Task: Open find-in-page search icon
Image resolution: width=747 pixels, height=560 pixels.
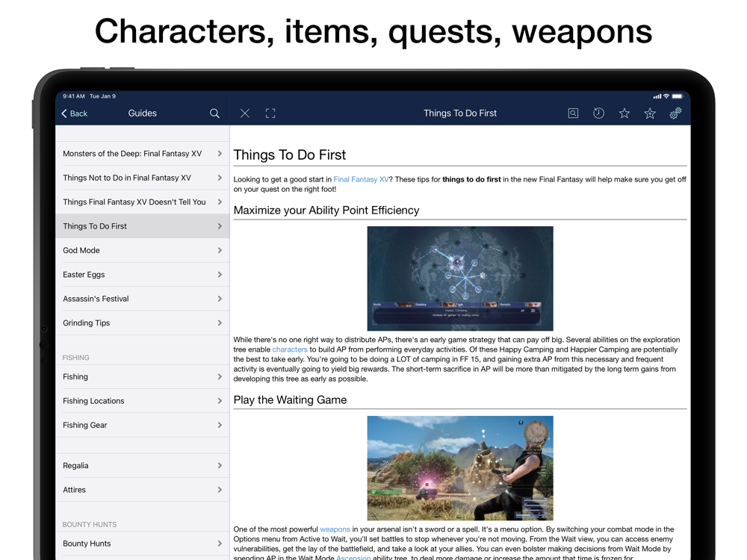Action: coord(573,113)
